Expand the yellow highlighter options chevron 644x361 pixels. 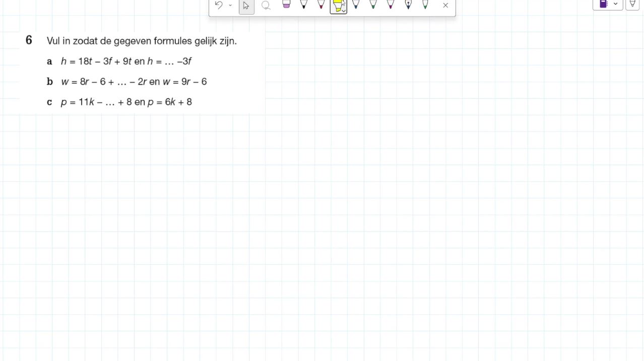tap(344, 11)
